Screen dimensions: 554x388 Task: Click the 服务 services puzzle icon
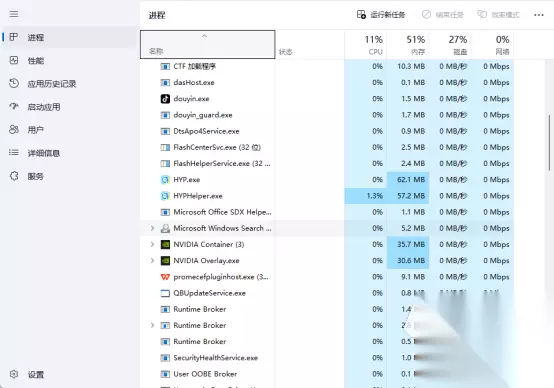point(14,176)
